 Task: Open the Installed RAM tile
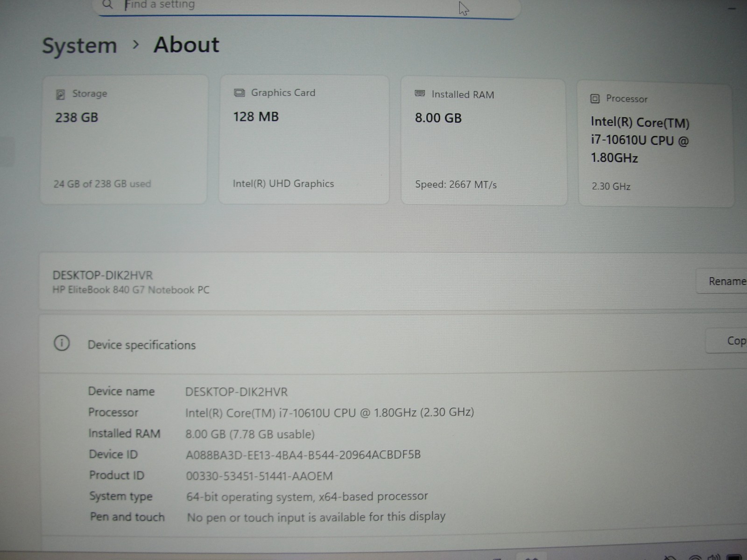click(x=484, y=141)
